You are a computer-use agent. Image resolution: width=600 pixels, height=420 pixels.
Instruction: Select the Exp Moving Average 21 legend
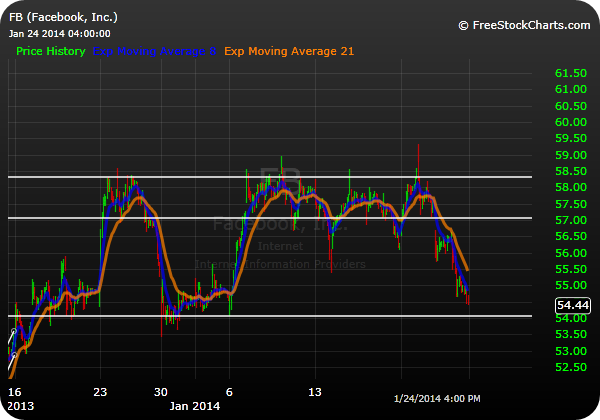(289, 51)
